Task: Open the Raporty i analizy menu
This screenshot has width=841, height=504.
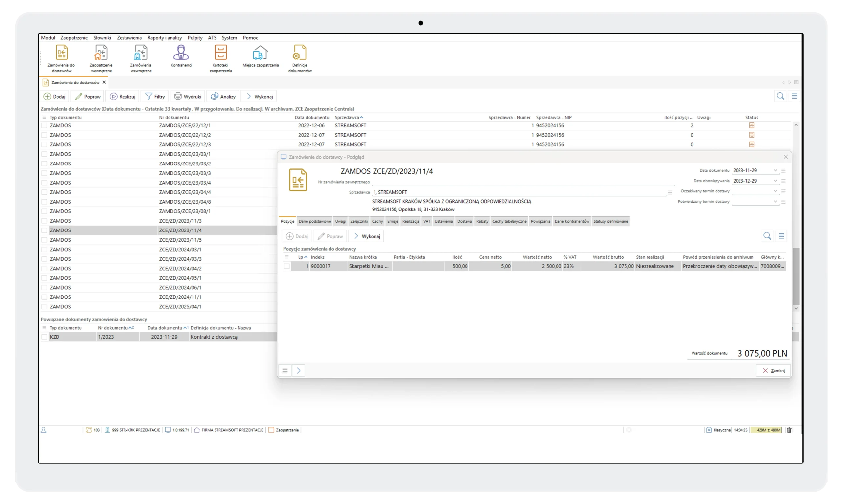Action: click(165, 38)
